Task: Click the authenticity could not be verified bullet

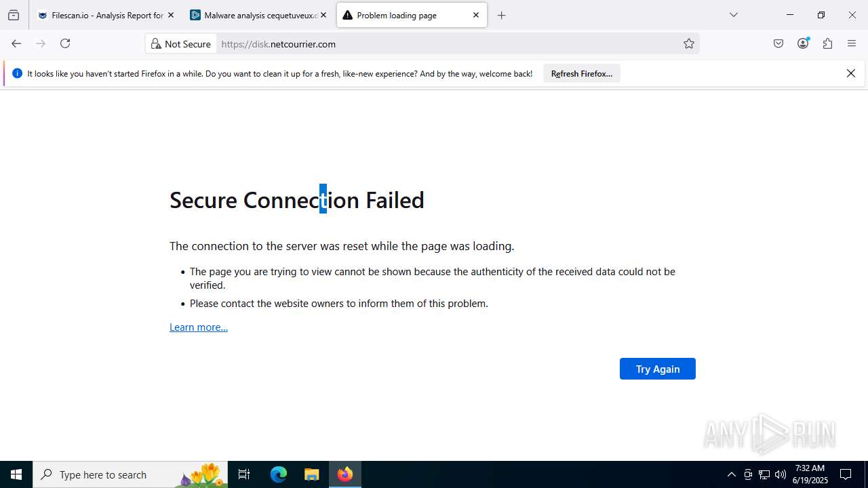Action: coord(433,279)
